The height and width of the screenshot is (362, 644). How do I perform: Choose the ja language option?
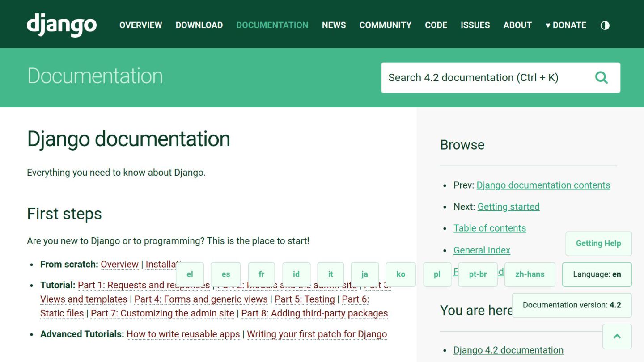pyautogui.click(x=364, y=274)
